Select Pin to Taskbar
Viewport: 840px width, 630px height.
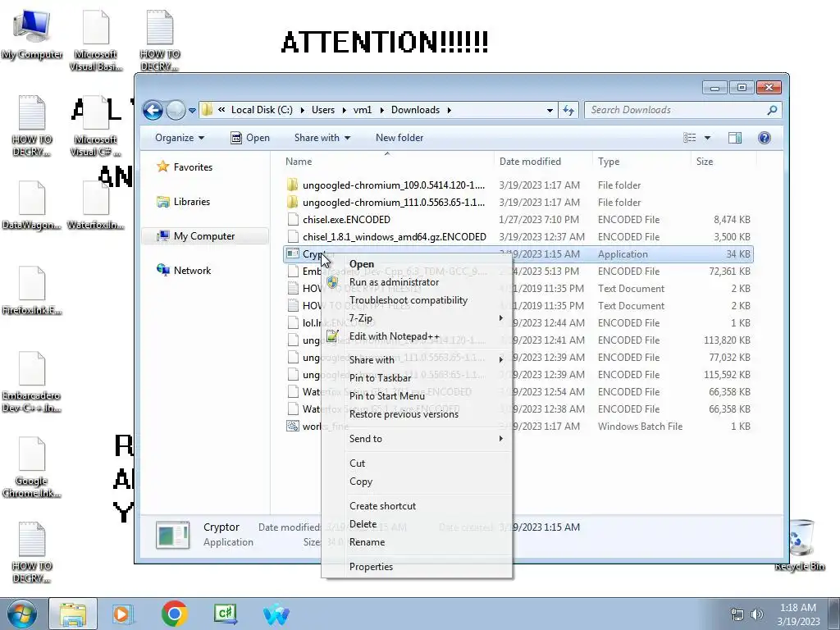pyautogui.click(x=417, y=377)
